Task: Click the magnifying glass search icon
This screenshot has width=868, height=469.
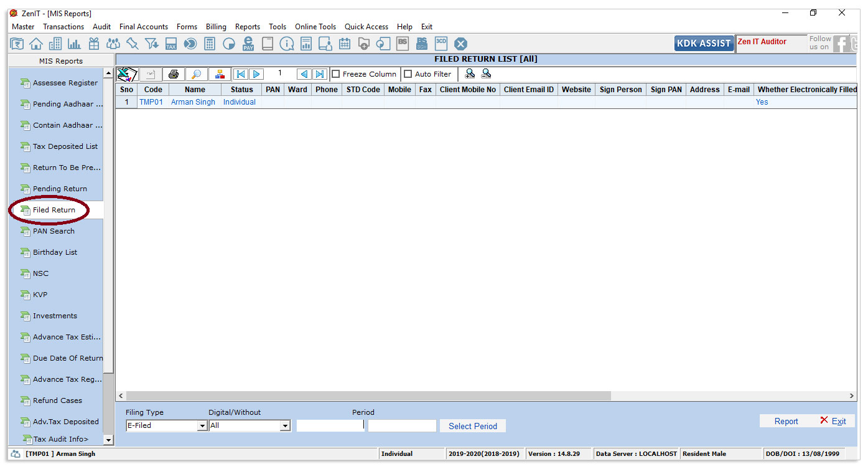Action: [196, 74]
